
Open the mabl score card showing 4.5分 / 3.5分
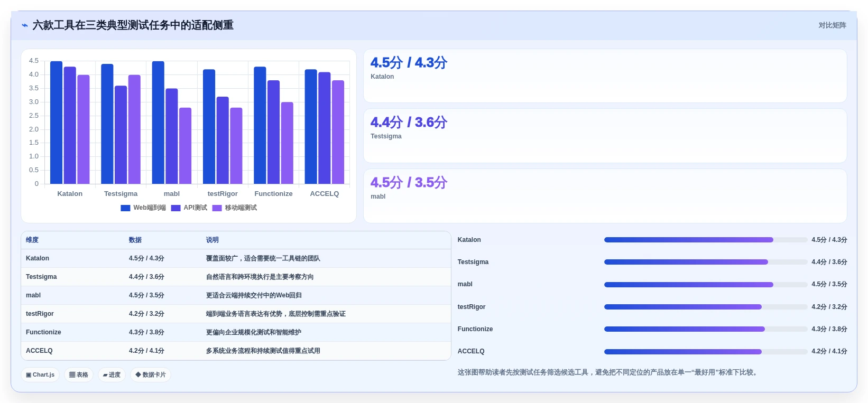[x=605, y=196]
